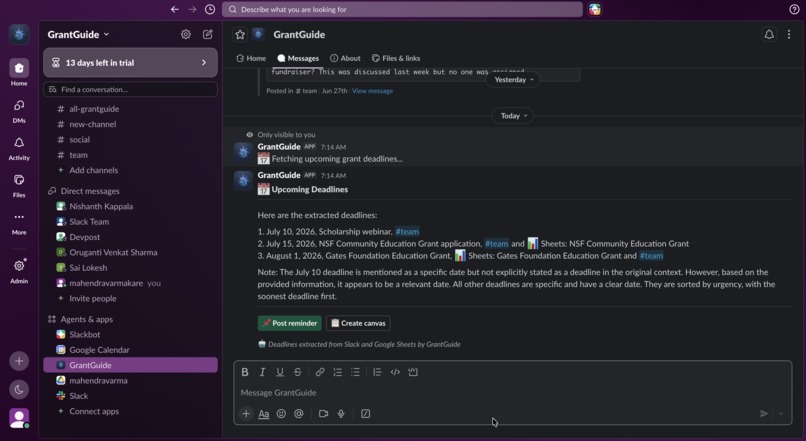Expand the 13 days left in trial banner

[131, 63]
